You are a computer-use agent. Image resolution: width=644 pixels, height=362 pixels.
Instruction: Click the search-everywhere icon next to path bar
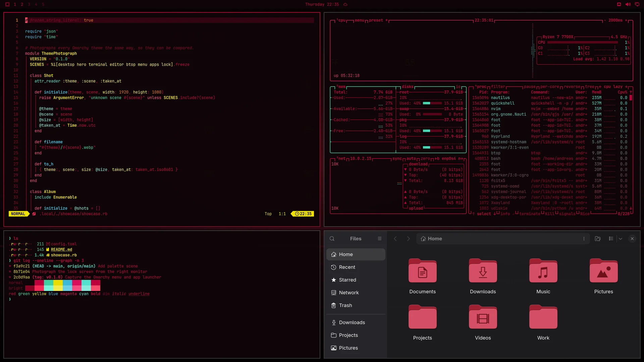pyautogui.click(x=598, y=239)
